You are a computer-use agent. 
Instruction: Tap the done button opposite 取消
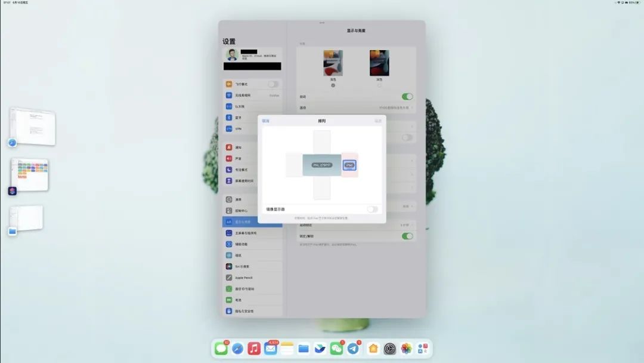tap(378, 121)
